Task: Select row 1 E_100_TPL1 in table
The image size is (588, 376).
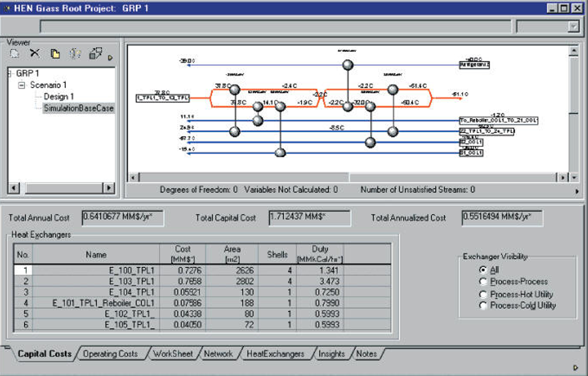Action: coord(132,270)
